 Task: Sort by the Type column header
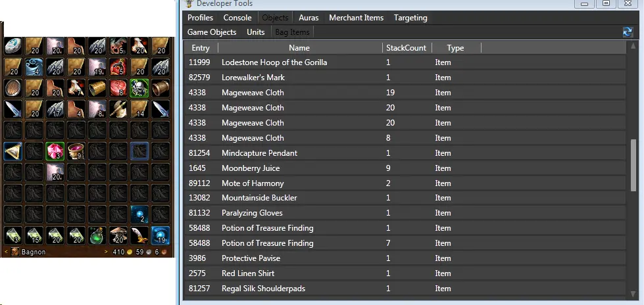point(455,48)
